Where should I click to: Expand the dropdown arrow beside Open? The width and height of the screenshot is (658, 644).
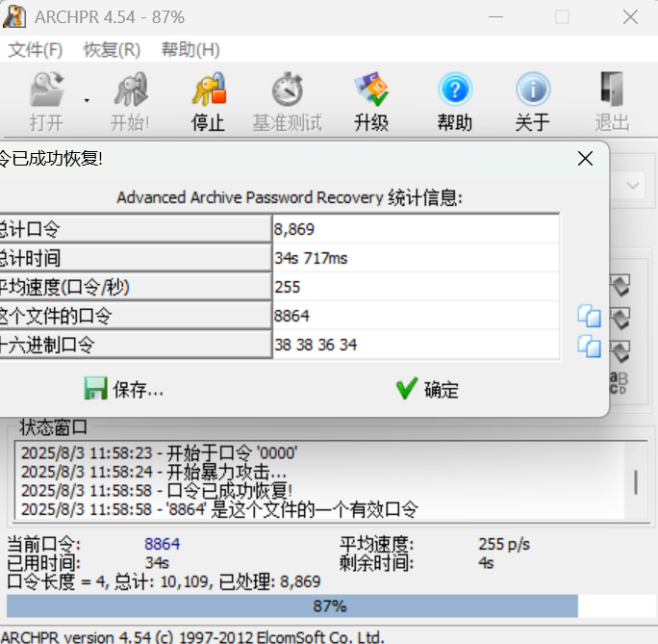[87, 101]
